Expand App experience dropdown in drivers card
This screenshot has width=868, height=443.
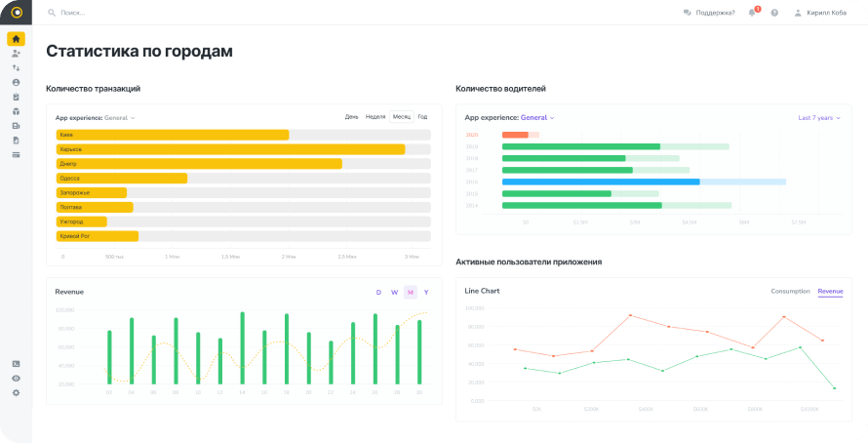(x=536, y=117)
